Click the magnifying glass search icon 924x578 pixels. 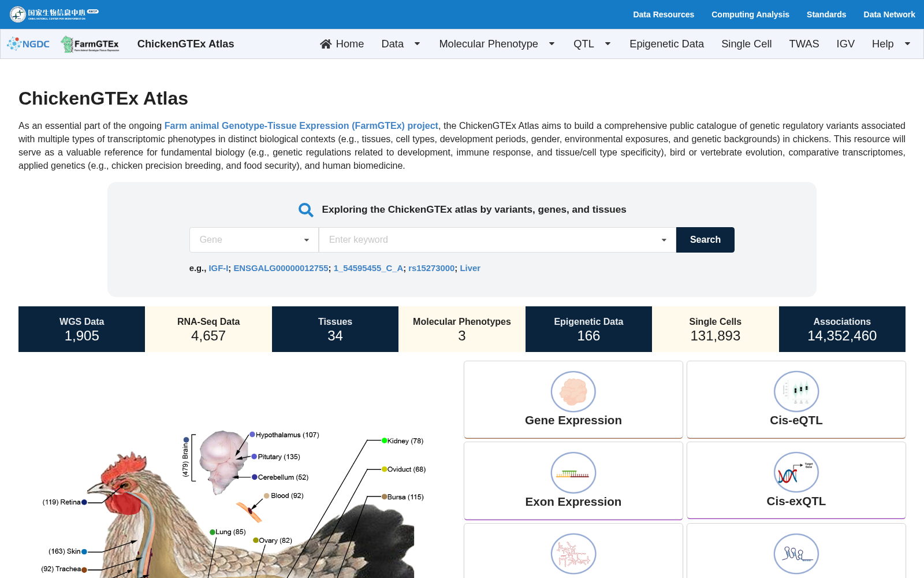(x=305, y=210)
